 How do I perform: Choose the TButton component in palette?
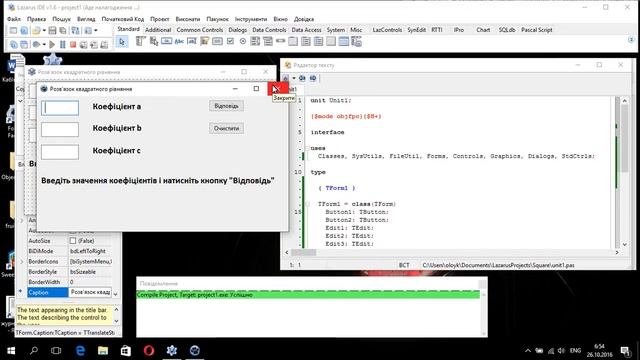[166, 41]
